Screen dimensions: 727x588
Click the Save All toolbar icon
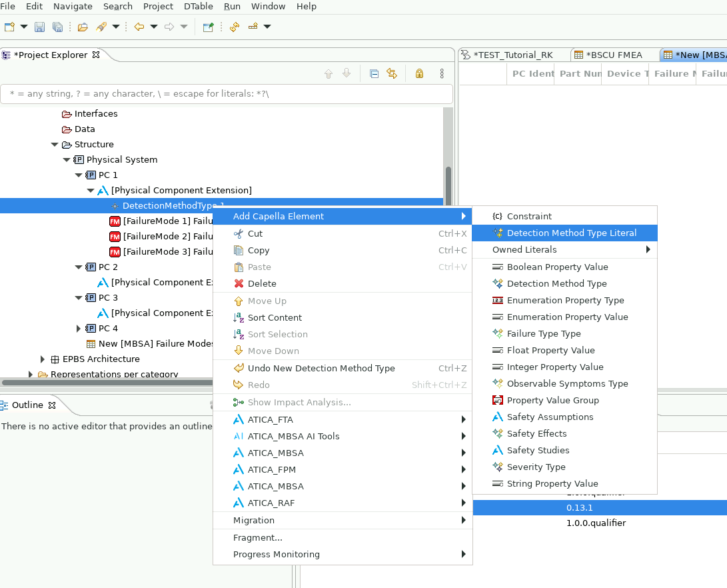point(57,27)
